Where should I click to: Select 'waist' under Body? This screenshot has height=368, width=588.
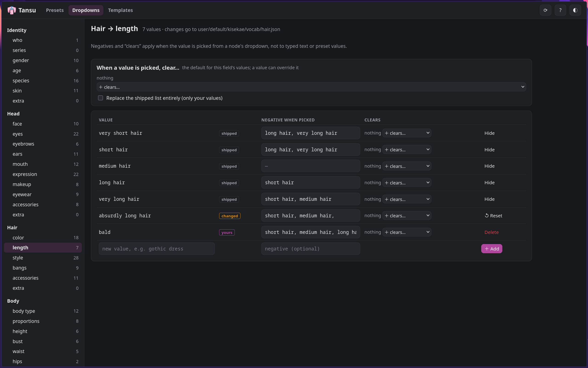43,351
